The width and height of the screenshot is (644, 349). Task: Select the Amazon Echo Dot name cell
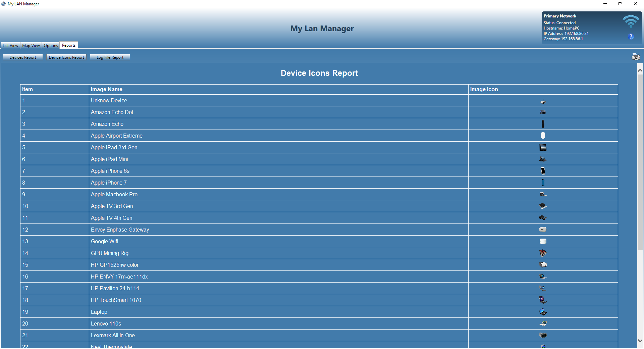(x=278, y=112)
